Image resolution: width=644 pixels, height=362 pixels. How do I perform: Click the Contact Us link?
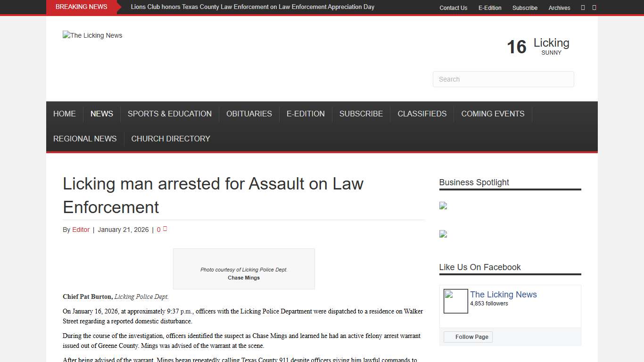pos(453,8)
